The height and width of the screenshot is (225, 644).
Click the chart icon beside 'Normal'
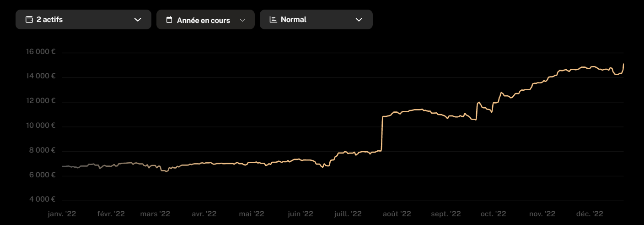click(x=273, y=20)
